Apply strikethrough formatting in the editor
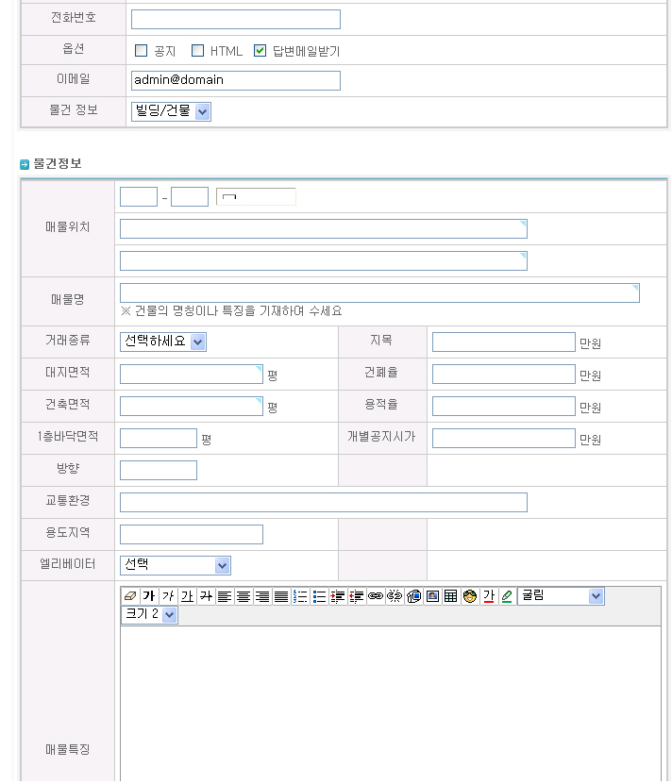The image size is (672, 784). (x=206, y=596)
